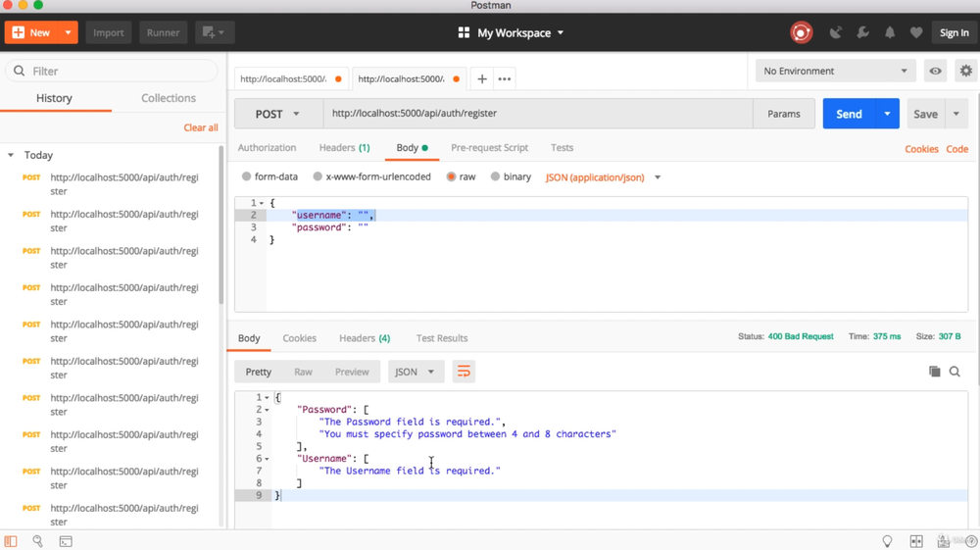This screenshot has width=980, height=550.
Task: Search within the response body
Action: (x=955, y=372)
